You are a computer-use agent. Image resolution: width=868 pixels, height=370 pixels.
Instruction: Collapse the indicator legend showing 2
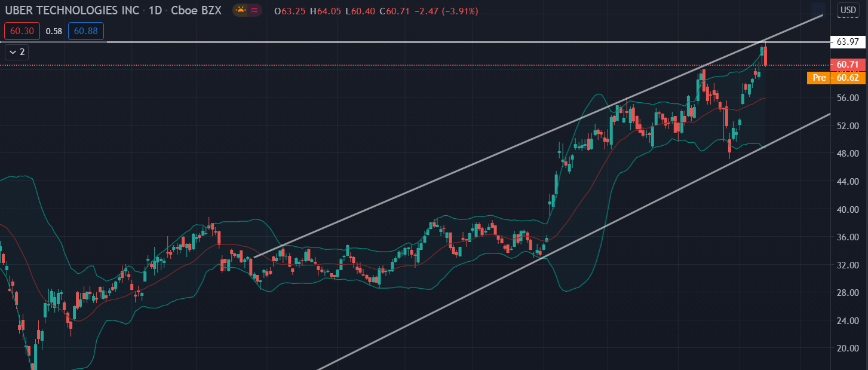(x=17, y=52)
